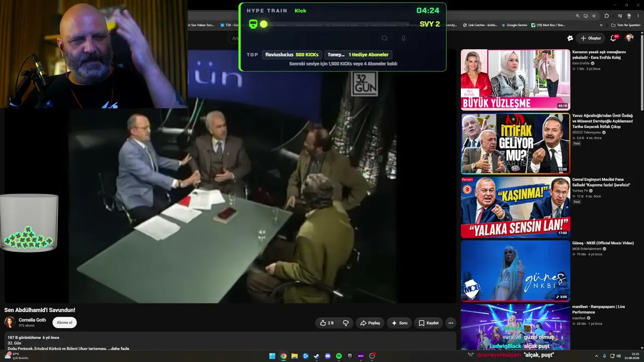644x362 pixels.
Task: Play the BÜYÜK YÜZLEŞME video thumbnail
Action: (515, 79)
